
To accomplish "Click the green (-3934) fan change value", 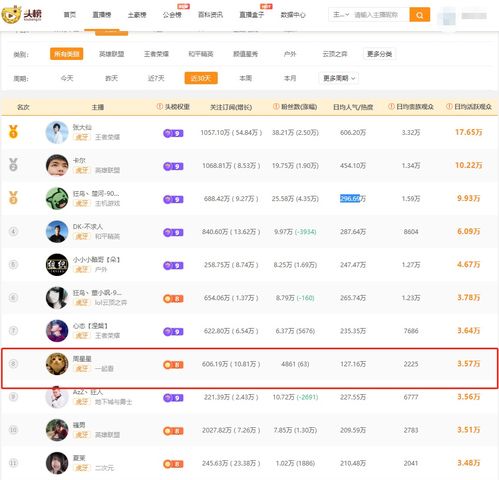I will 305,232.
